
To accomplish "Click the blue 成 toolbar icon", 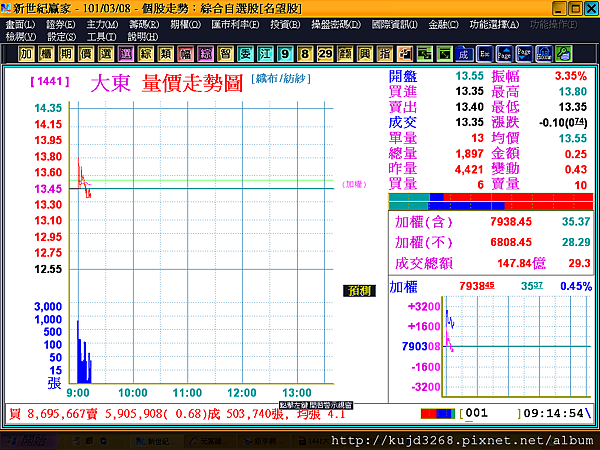I will 464,54.
